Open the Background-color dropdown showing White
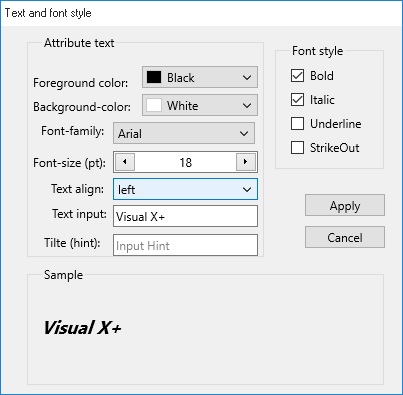Screen dimensions: 403x395 [200, 105]
